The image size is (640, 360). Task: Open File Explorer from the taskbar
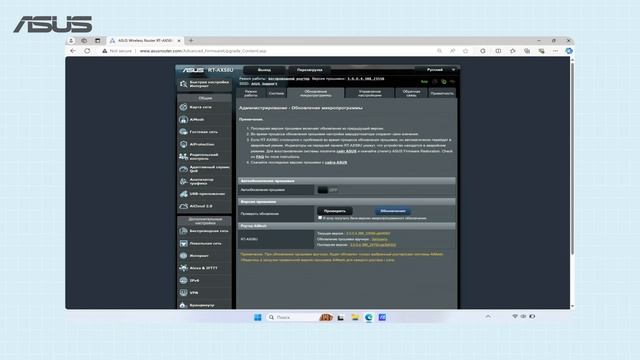[355, 317]
